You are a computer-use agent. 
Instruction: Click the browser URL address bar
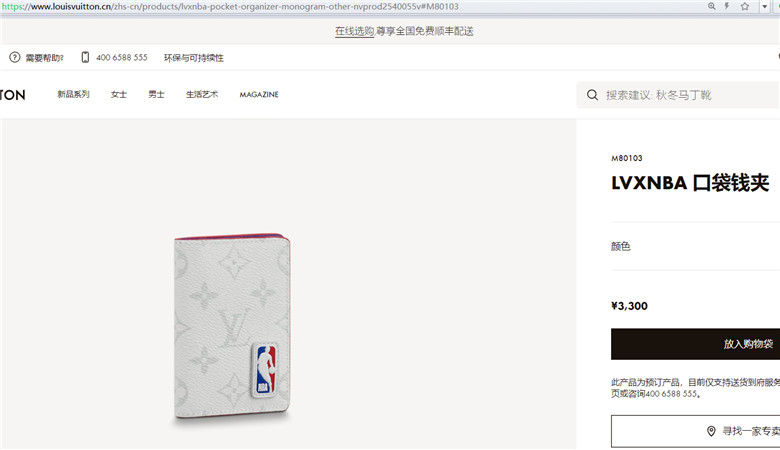(x=351, y=6)
